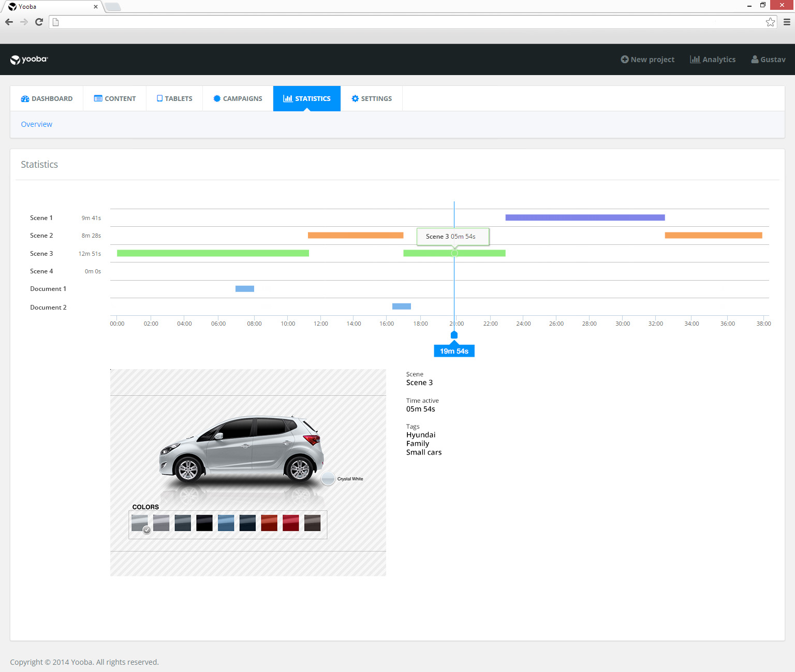The height and width of the screenshot is (672, 795).
Task: Click the Scene 1 row label
Action: point(41,218)
